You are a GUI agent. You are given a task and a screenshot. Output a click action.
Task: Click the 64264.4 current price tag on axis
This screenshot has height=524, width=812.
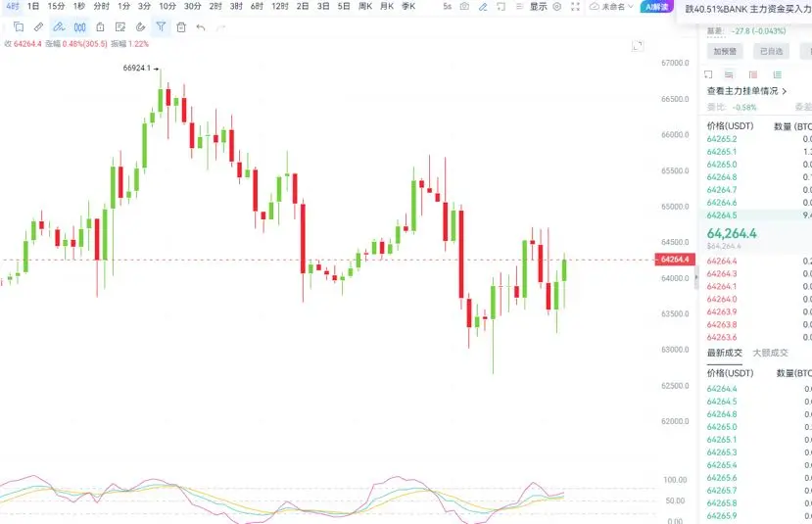[675, 259]
